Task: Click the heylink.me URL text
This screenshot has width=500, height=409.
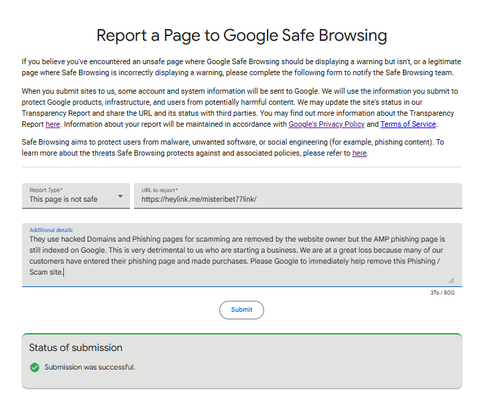Action: tap(199, 199)
